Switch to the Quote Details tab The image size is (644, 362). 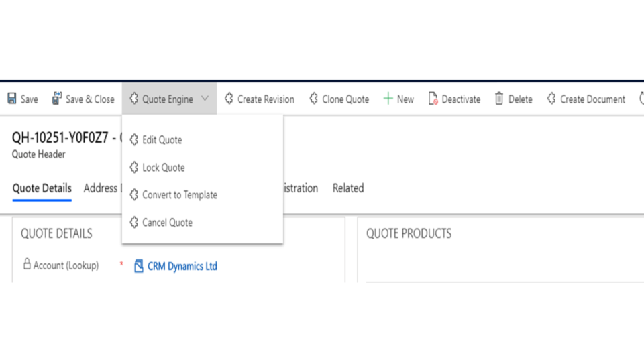[42, 188]
